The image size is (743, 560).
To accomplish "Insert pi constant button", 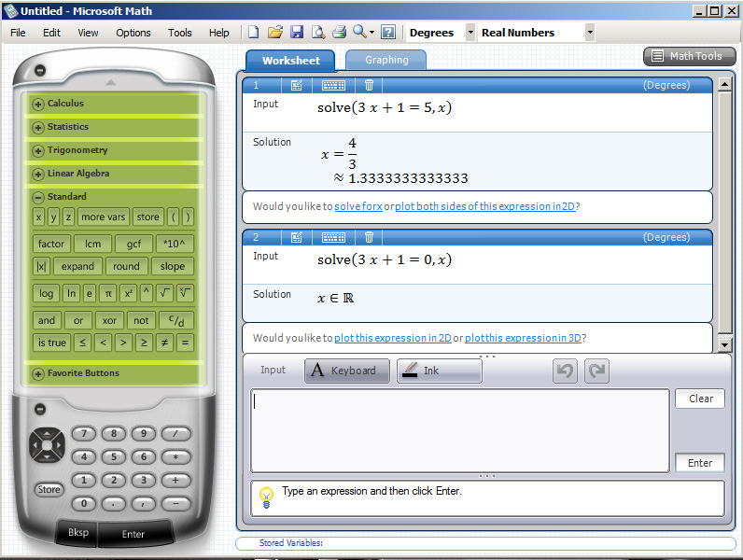I will [108, 293].
